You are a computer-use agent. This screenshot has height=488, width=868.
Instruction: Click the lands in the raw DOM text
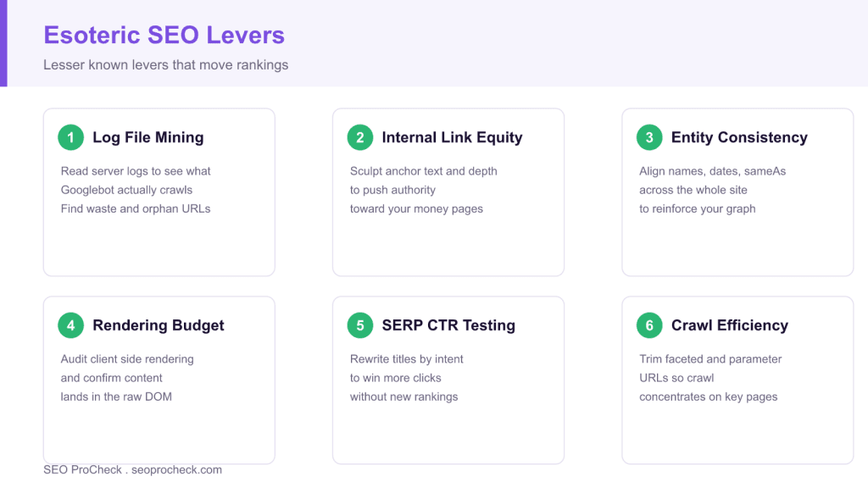point(116,396)
